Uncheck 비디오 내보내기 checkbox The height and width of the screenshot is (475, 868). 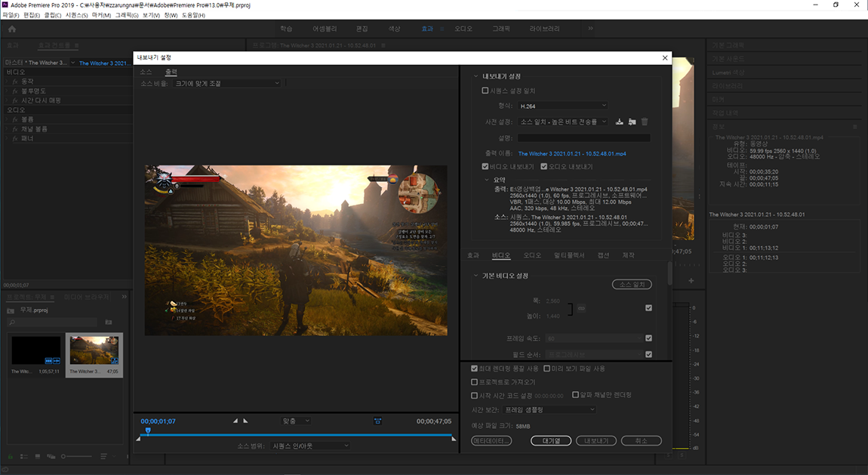tap(485, 167)
